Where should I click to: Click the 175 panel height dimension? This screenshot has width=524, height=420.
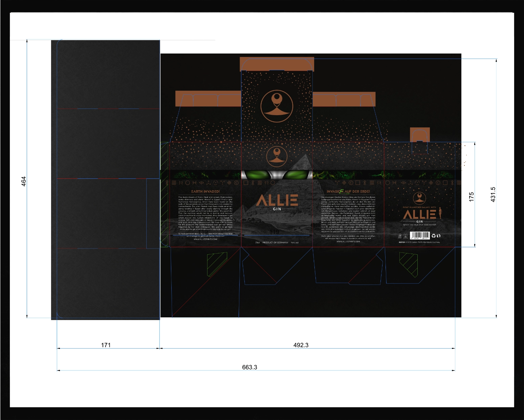[471, 197]
